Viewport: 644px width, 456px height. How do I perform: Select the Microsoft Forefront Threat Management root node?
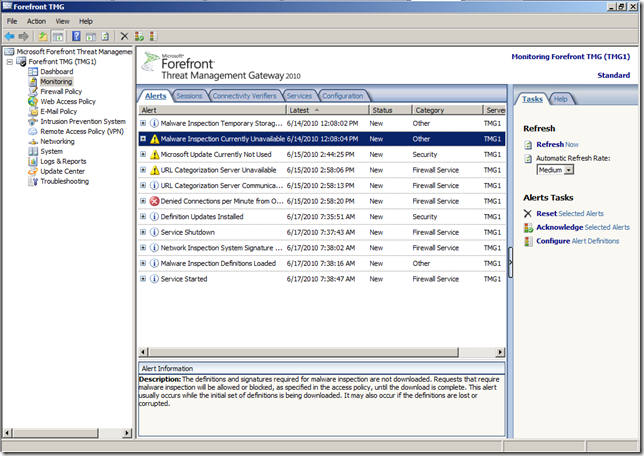(74, 52)
